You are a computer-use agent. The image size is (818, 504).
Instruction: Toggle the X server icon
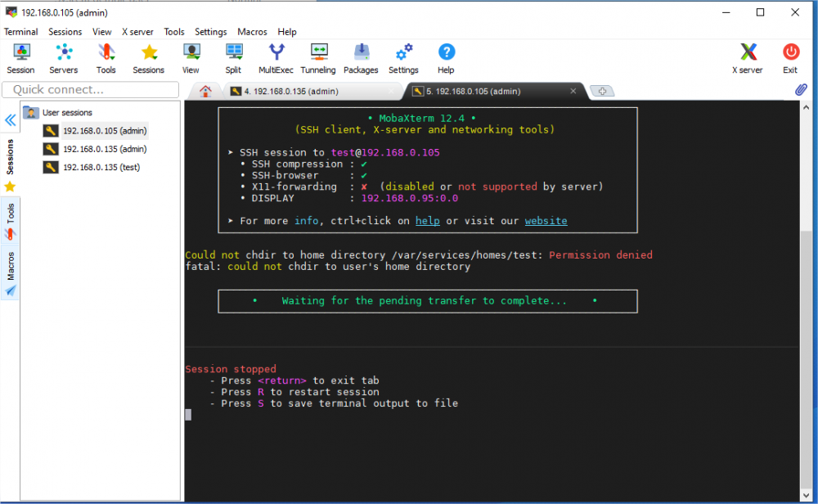[748, 58]
